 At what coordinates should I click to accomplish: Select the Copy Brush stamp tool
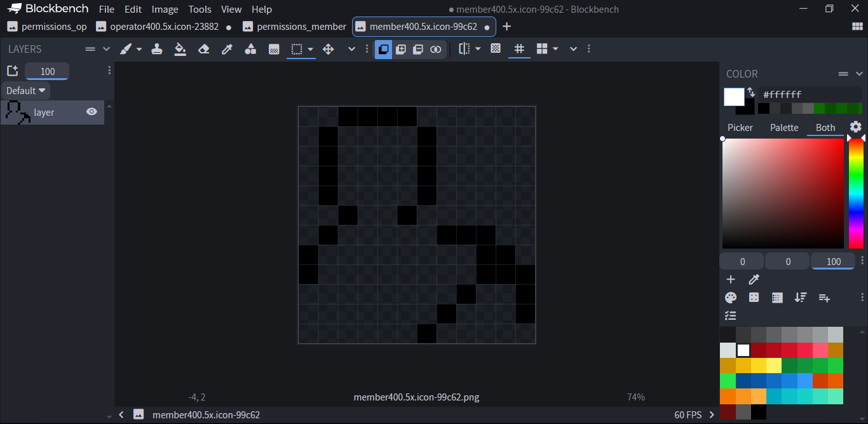[x=156, y=49]
